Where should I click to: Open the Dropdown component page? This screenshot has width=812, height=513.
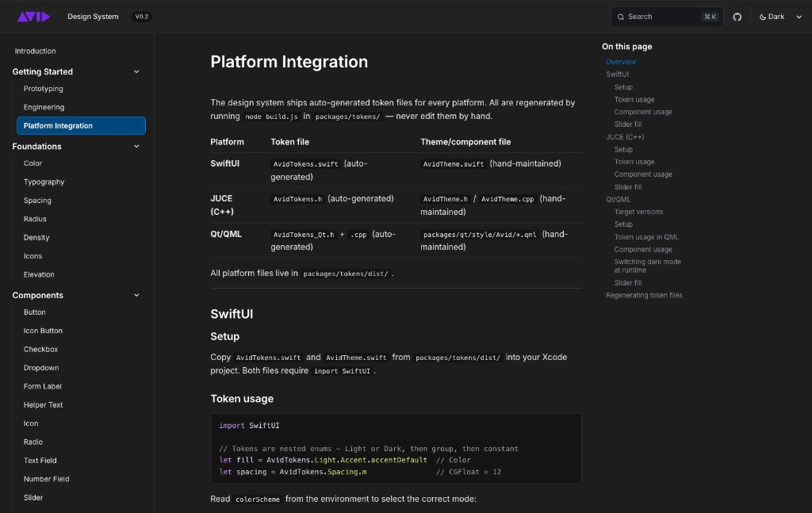[x=41, y=368]
